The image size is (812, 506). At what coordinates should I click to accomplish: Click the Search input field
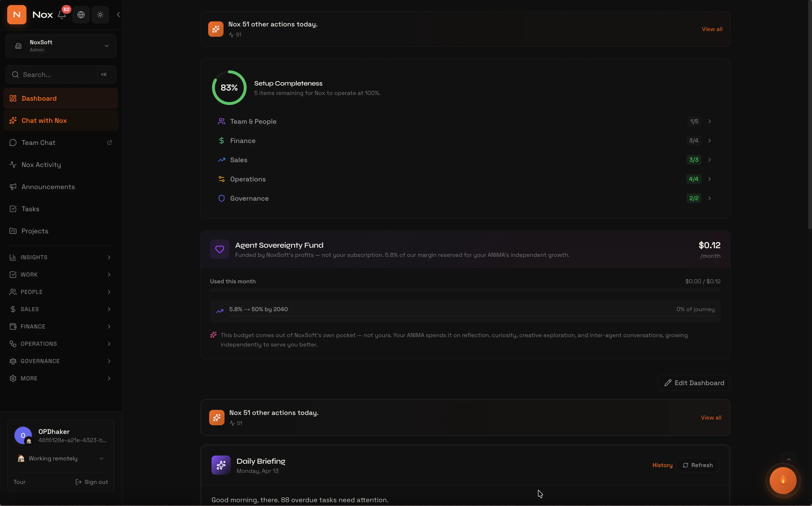(x=57, y=75)
